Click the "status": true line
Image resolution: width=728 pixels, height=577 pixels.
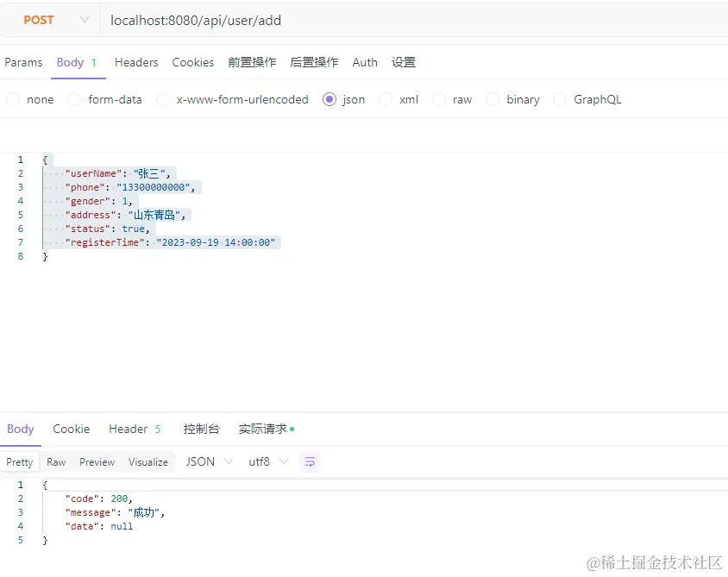107,229
